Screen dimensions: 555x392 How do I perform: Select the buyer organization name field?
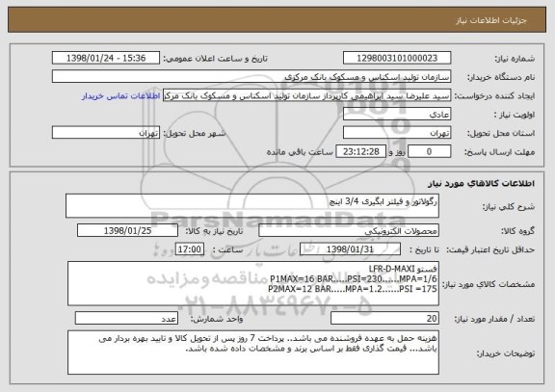[x=251, y=76]
